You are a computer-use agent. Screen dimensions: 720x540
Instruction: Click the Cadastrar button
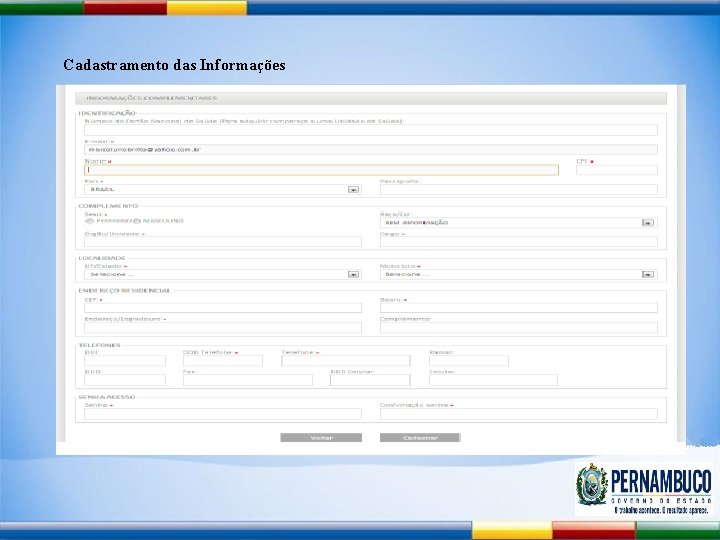tap(420, 438)
